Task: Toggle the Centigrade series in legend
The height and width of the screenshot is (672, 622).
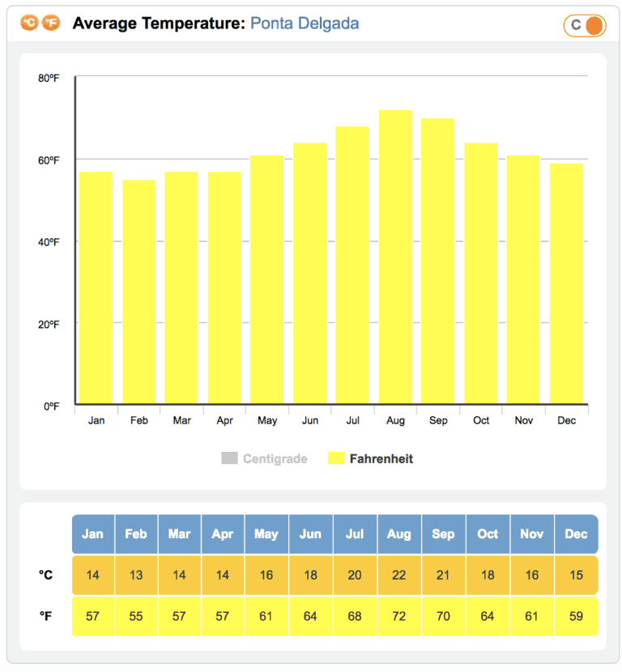Action: pyautogui.click(x=275, y=459)
